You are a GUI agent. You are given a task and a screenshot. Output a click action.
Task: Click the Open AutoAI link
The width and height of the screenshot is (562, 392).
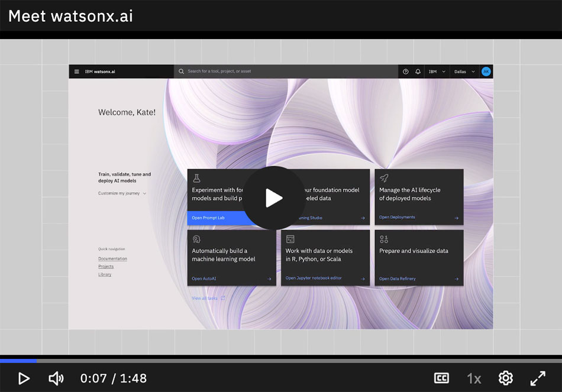pos(204,278)
